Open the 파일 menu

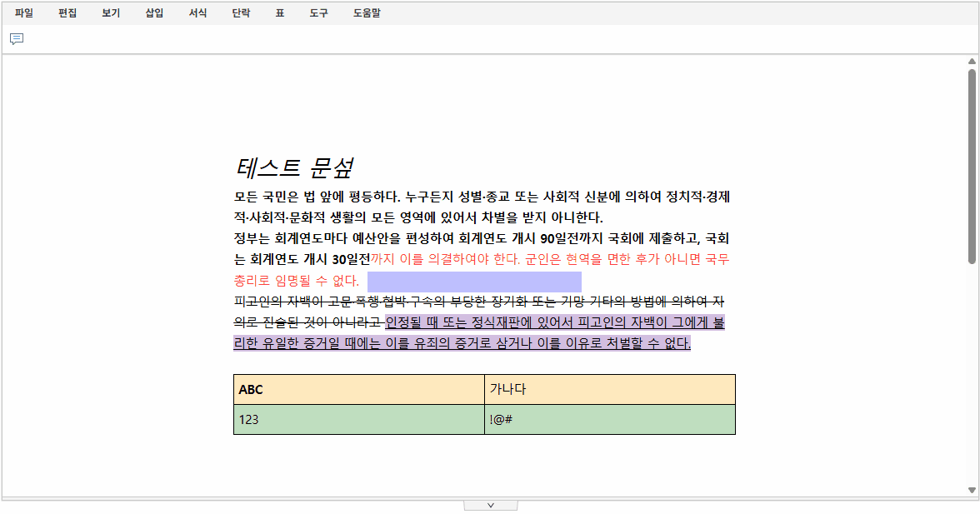tap(24, 12)
